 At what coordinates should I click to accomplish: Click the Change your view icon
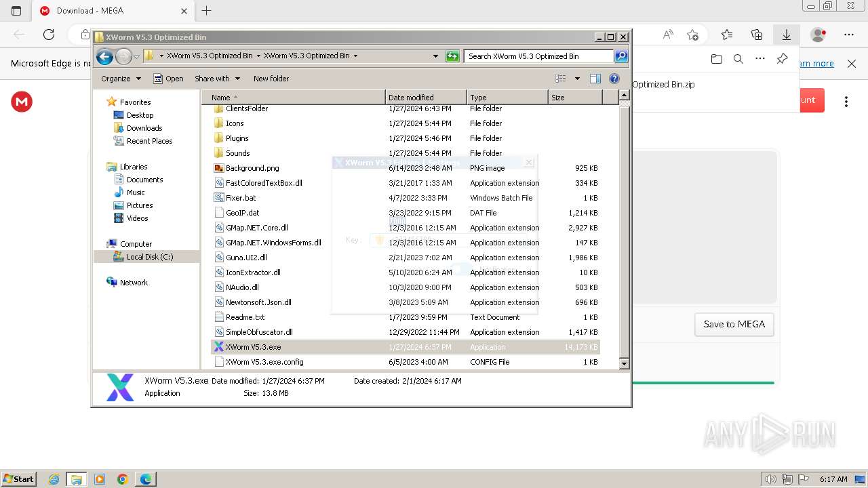click(561, 79)
